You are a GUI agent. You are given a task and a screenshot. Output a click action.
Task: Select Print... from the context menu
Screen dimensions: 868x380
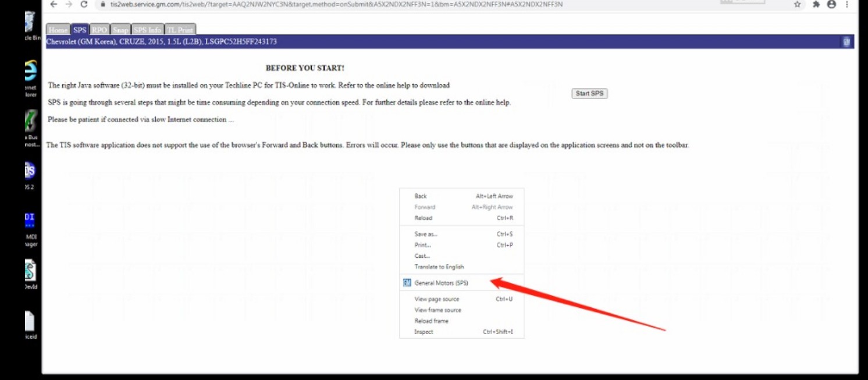462,245
